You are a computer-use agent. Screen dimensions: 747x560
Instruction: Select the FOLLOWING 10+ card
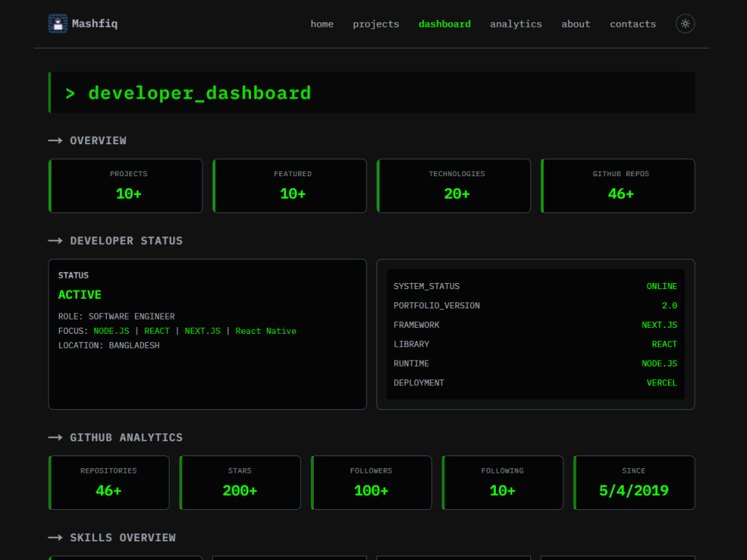[x=503, y=483]
